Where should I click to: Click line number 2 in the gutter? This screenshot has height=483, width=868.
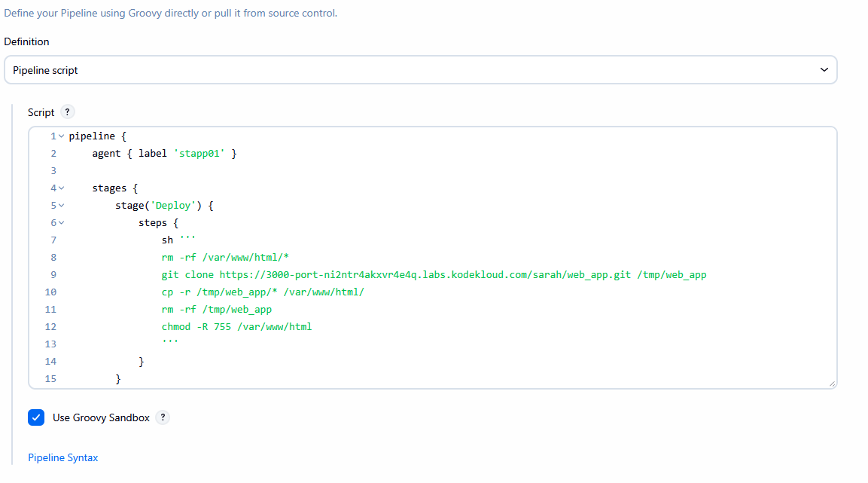point(53,154)
